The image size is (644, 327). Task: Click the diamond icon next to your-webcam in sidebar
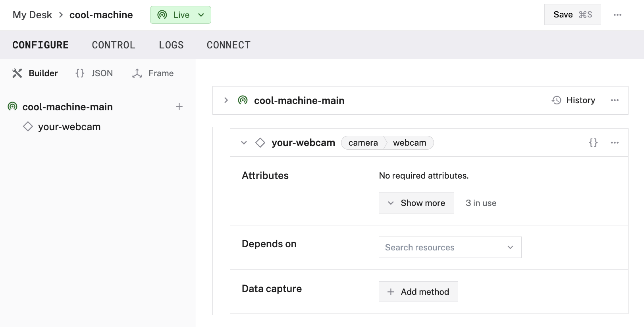(x=28, y=127)
